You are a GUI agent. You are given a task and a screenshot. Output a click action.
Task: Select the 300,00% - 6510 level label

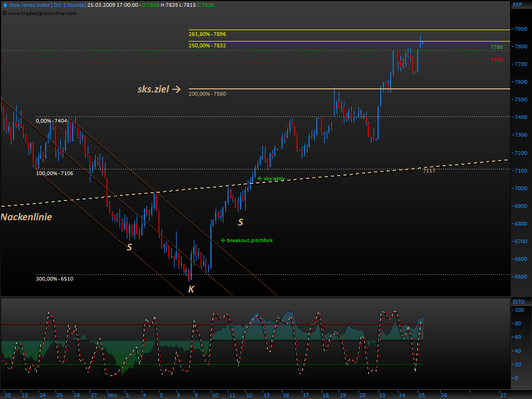[x=55, y=279]
